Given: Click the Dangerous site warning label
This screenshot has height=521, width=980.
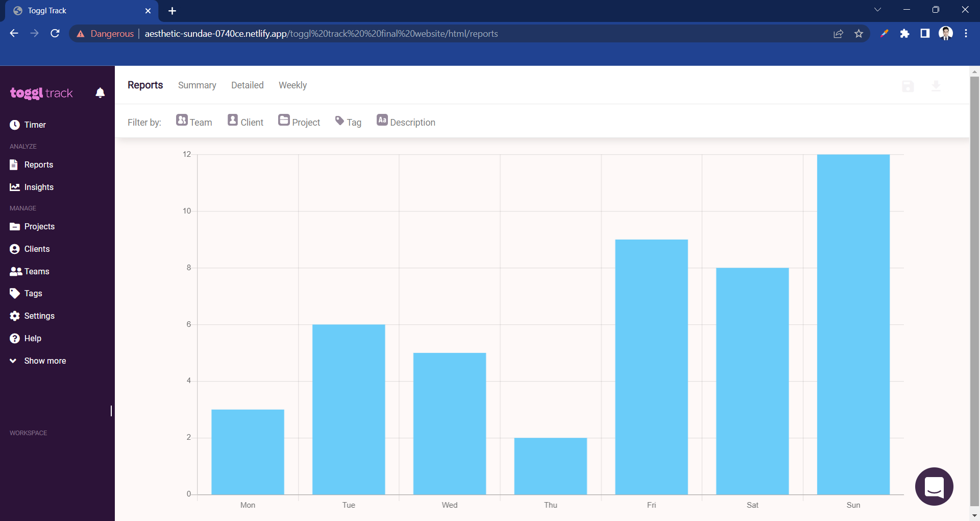Looking at the screenshot, I should pyautogui.click(x=105, y=34).
